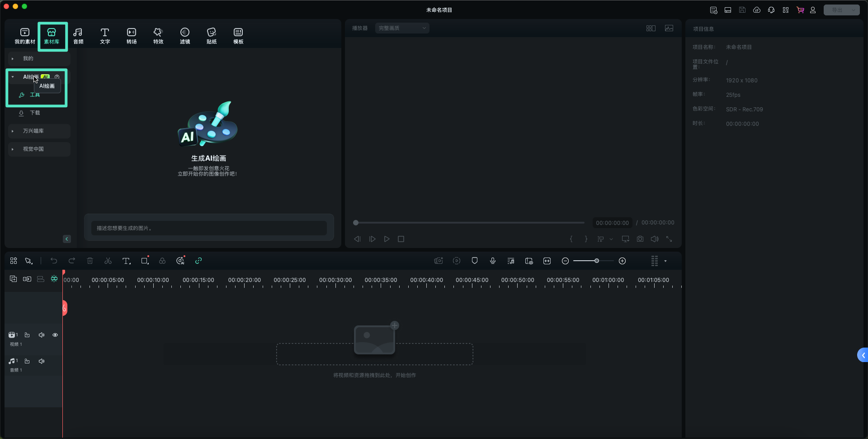
Task: Select the crop tool in timeline toolbar
Action: coord(145,261)
